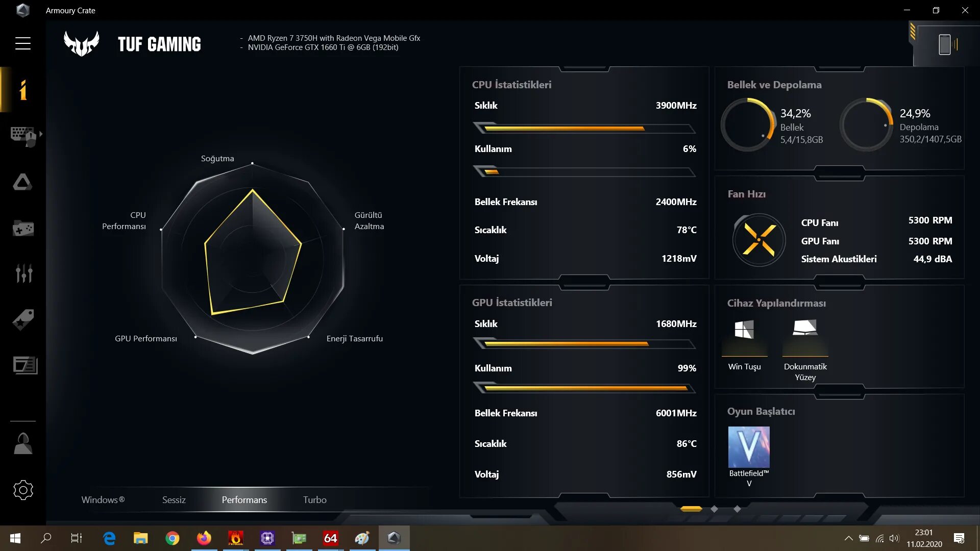Open the hamburger menu
Image resolution: width=980 pixels, height=551 pixels.
[22, 43]
